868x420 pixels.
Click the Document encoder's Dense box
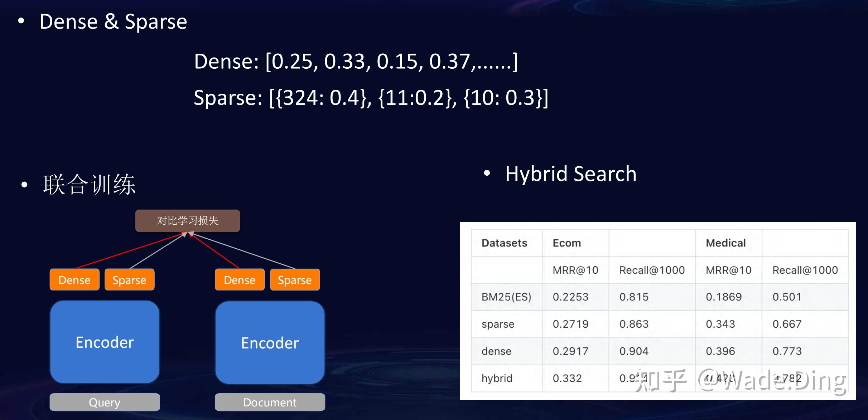[x=240, y=280]
